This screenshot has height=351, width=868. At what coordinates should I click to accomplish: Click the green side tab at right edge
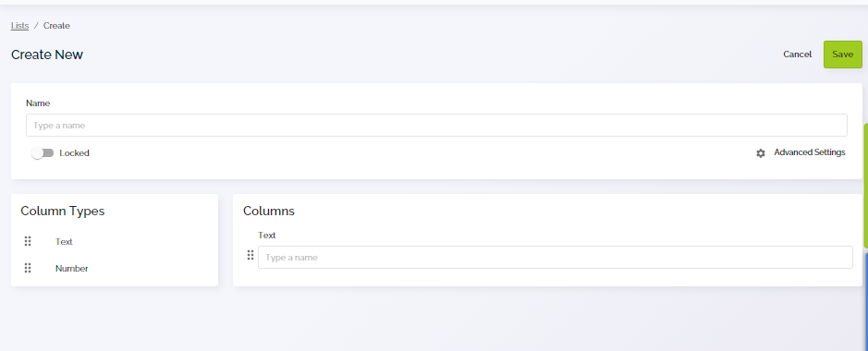pos(866,185)
